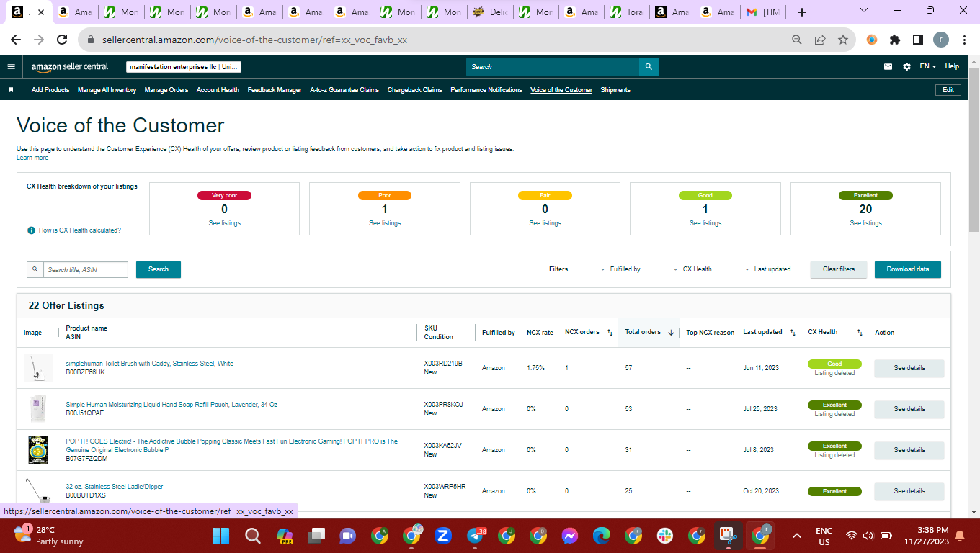The width and height of the screenshot is (980, 553).
Task: Click the bookmark flag icon in navigation bar
Action: coord(11,90)
